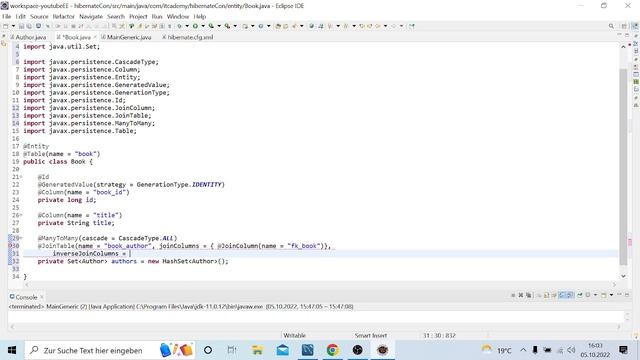The width and height of the screenshot is (640, 360).
Task: Click the Smart Insert status bar entry
Action: [370, 336]
